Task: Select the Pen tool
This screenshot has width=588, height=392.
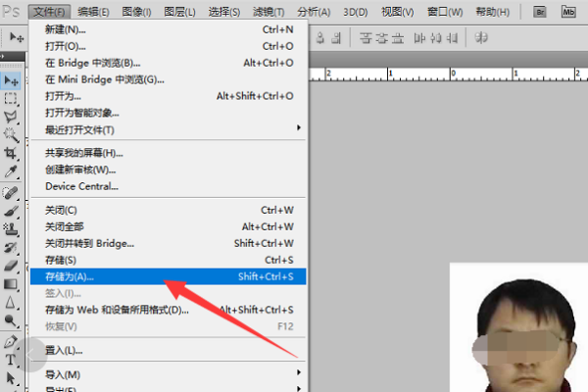Action: click(12, 341)
